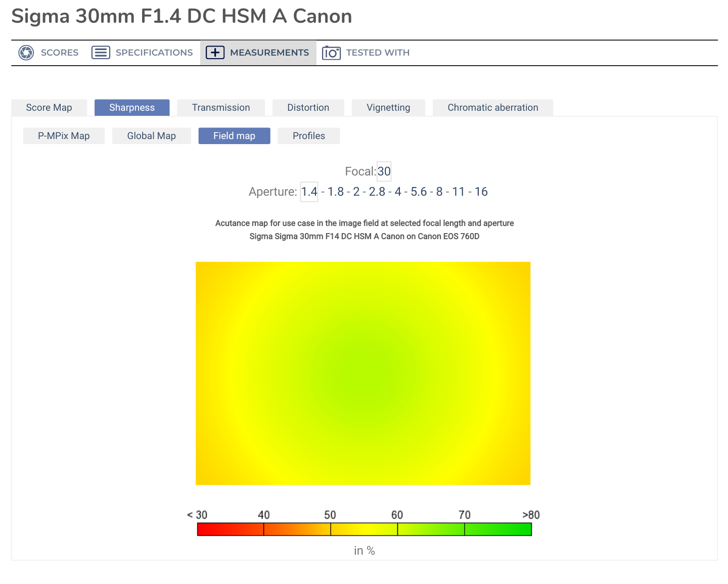Click the 'in %' legend unit label
Screen dimensions: 728x584
365,551
